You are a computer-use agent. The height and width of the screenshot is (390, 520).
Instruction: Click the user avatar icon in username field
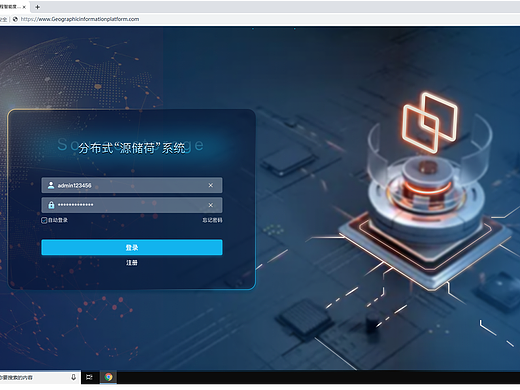point(51,185)
